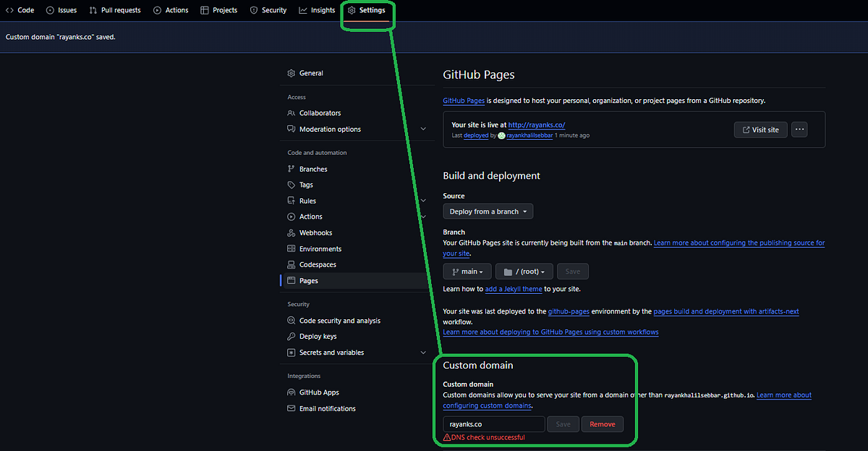Open the Projects tab
Image resolution: width=868 pixels, height=451 pixels.
click(x=219, y=10)
